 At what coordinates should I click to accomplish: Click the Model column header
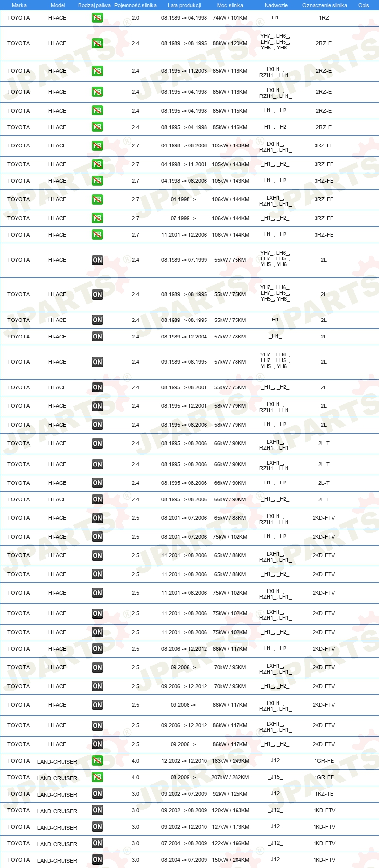tap(58, 5)
